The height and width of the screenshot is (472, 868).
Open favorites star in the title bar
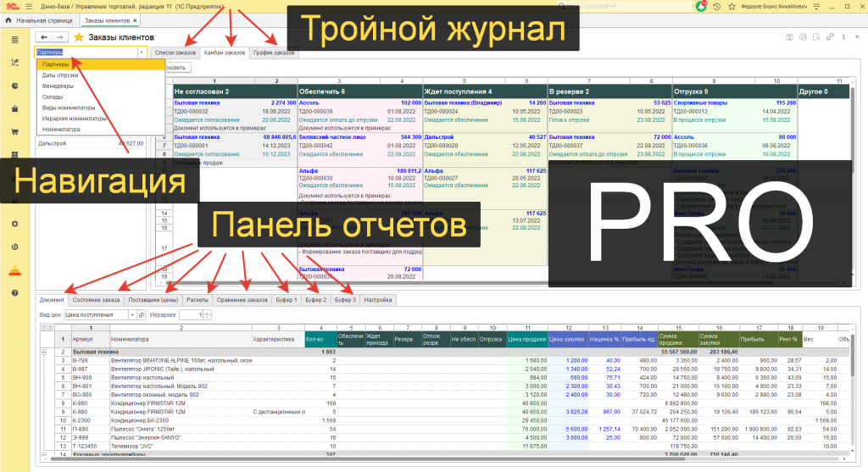point(732,7)
